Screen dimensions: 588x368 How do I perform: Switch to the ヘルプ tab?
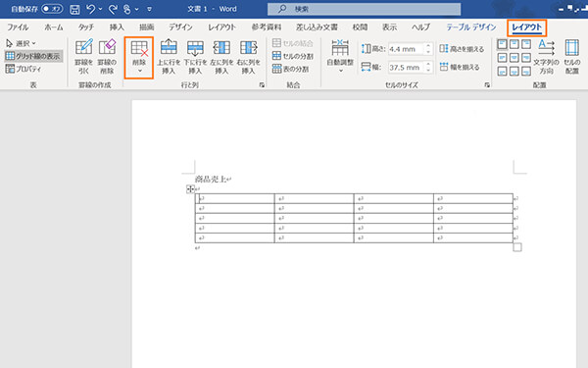click(x=420, y=27)
